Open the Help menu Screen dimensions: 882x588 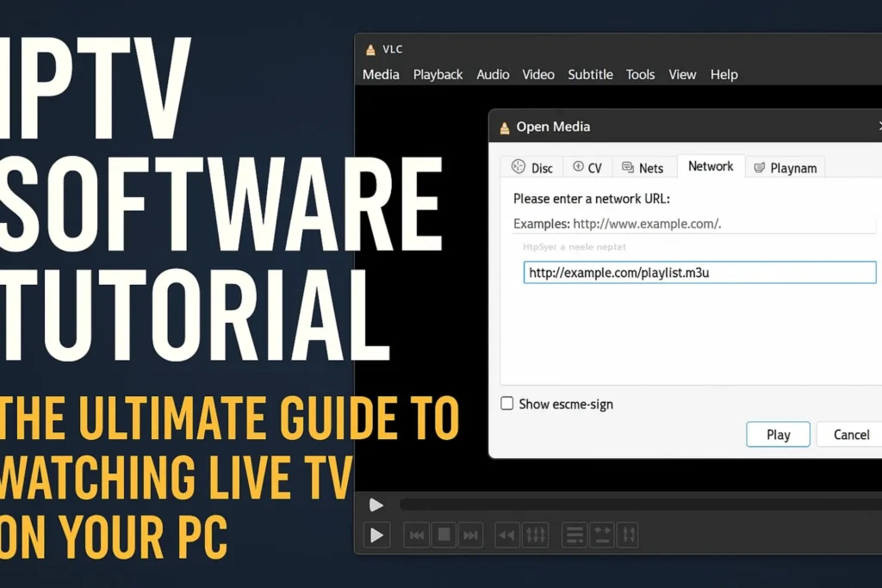(724, 74)
